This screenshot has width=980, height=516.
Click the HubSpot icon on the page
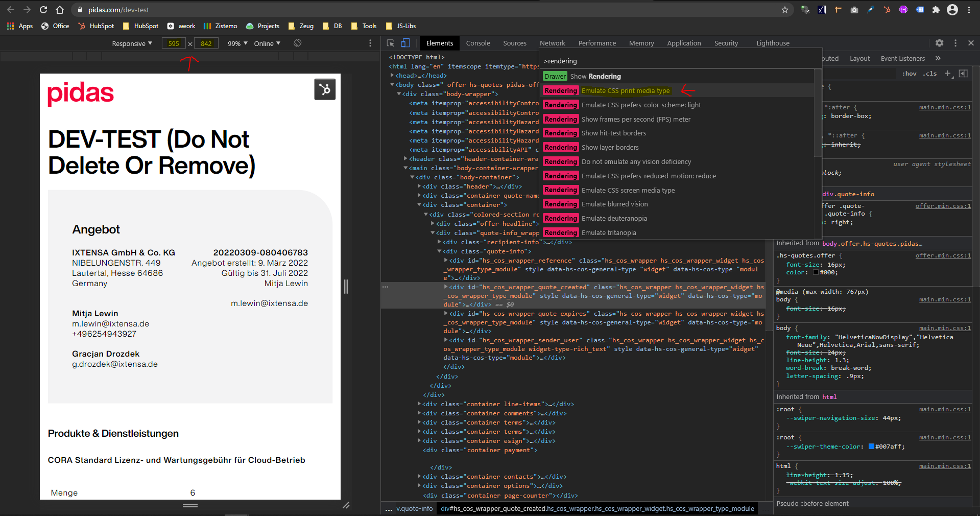(x=325, y=89)
